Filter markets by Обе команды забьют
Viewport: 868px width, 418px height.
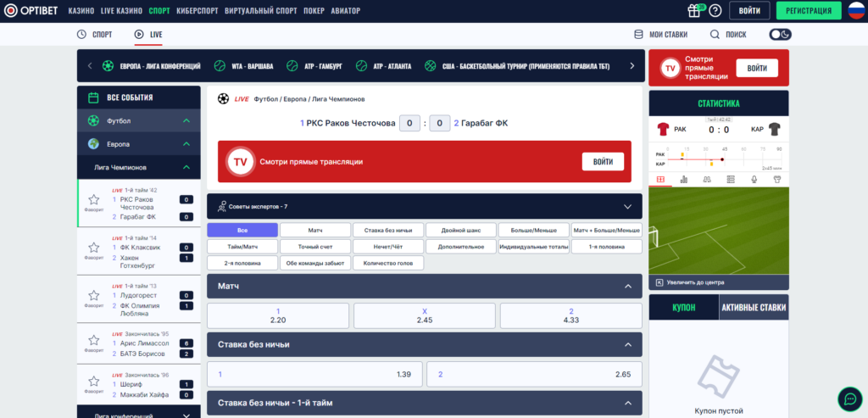pyautogui.click(x=315, y=263)
